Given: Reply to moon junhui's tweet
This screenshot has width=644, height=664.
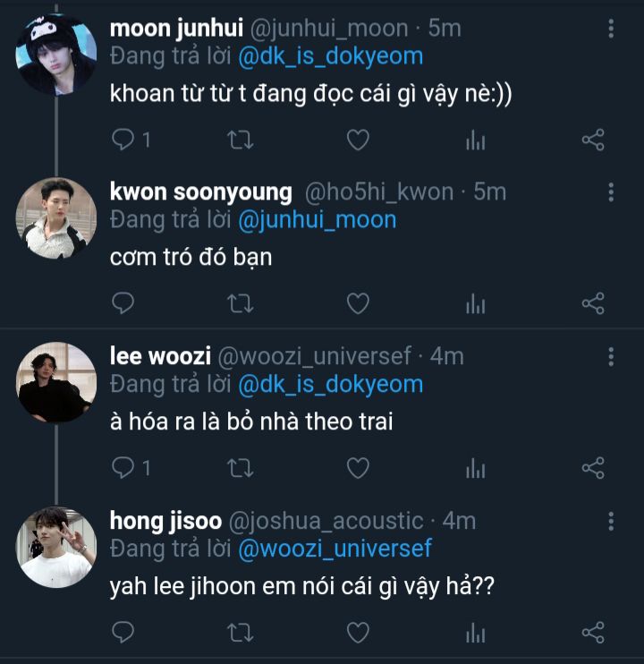Looking at the screenshot, I should tap(123, 140).
